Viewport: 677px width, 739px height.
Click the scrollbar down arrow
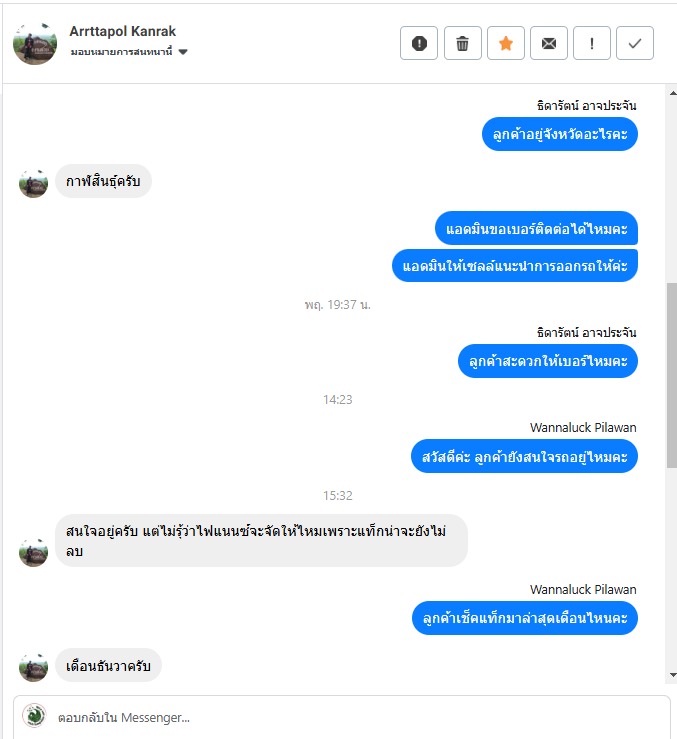coord(672,675)
